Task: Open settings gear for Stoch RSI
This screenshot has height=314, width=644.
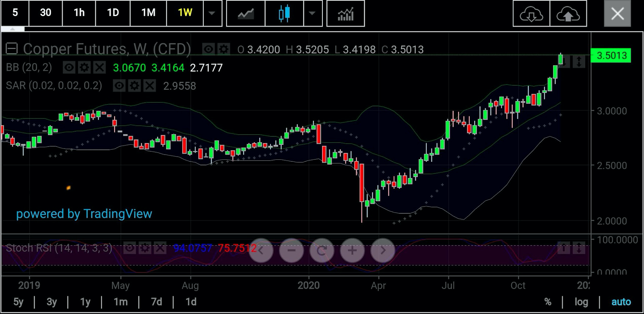Action: 145,248
